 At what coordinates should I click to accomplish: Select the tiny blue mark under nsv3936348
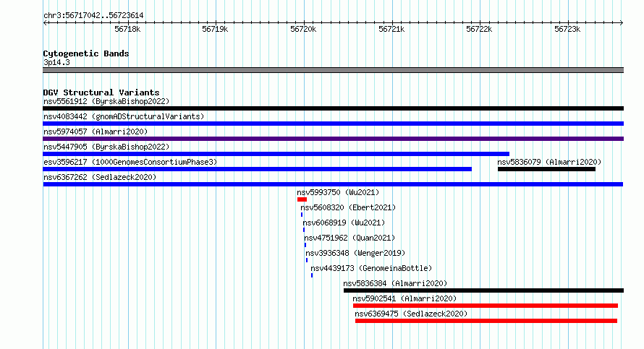coord(307,260)
